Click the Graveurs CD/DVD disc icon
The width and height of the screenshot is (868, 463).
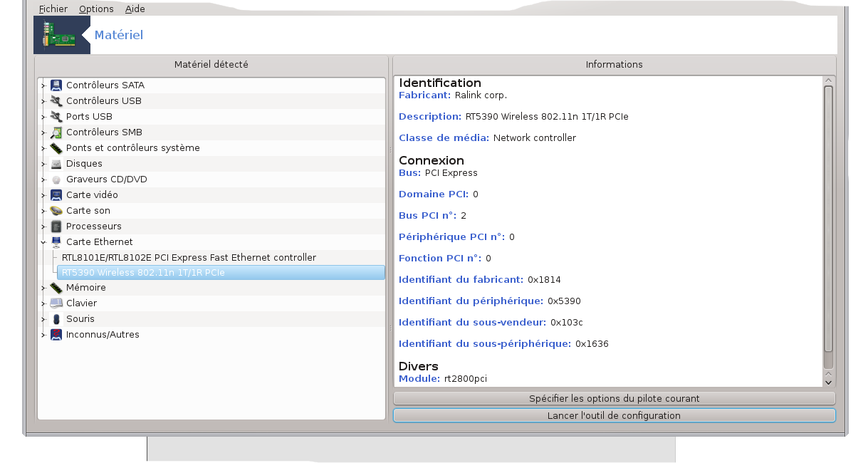coord(56,180)
